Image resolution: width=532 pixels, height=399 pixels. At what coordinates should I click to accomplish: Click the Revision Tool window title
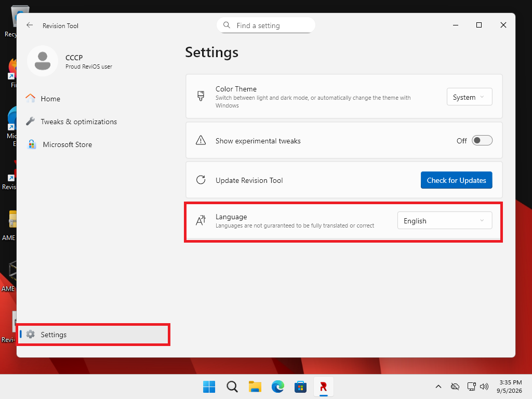pos(60,26)
